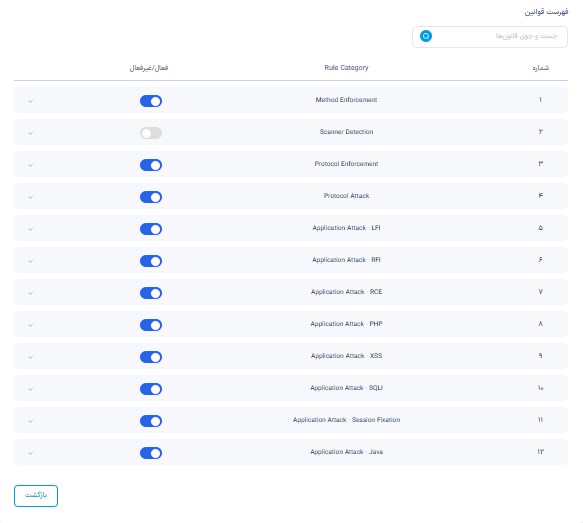Expand the Method Enforcement row chevron
The width and height of the screenshot is (583, 523).
[30, 101]
